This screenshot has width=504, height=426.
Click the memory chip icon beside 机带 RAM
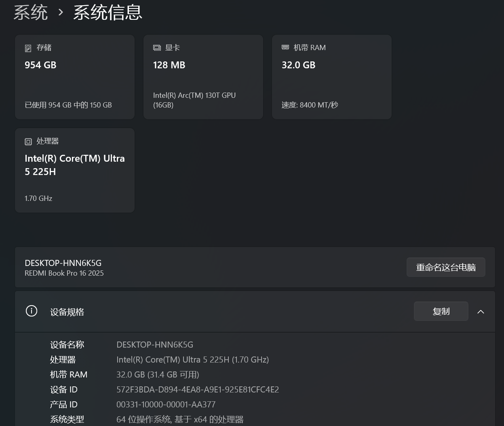[x=285, y=47]
